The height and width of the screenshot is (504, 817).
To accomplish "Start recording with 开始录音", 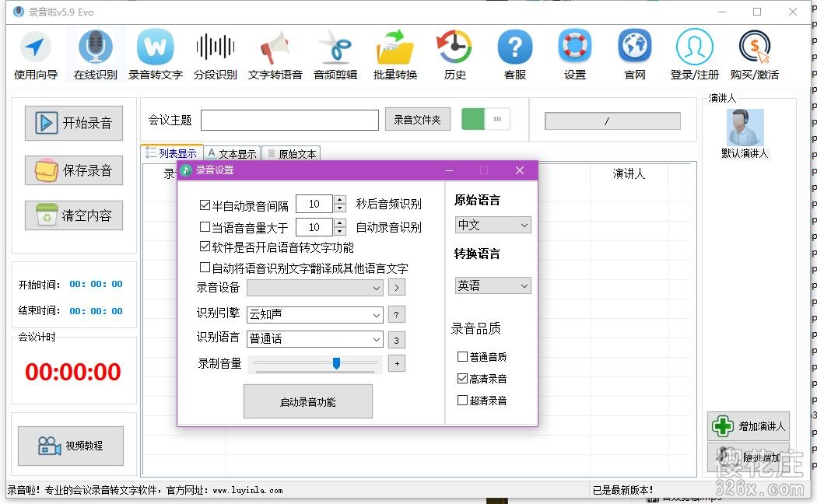I will coord(74,124).
